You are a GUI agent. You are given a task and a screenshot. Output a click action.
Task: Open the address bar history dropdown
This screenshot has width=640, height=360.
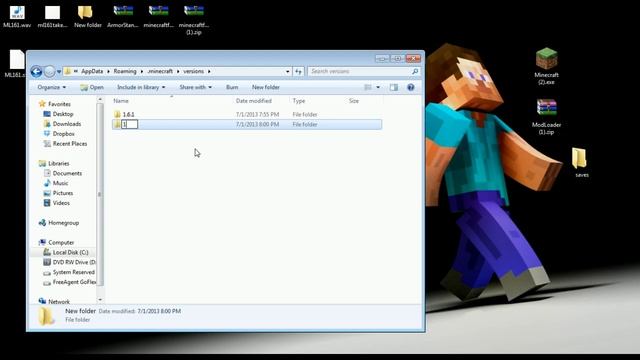tap(288, 71)
